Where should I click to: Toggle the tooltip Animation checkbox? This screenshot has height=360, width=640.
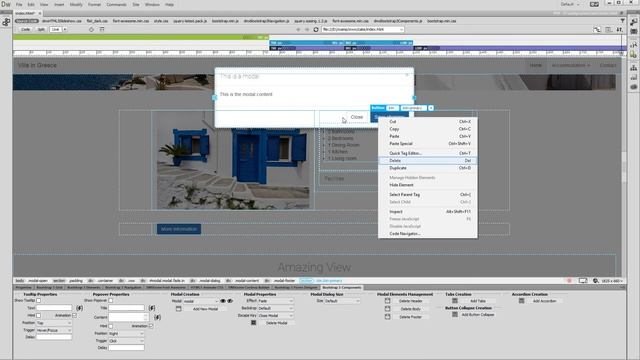coord(74,316)
